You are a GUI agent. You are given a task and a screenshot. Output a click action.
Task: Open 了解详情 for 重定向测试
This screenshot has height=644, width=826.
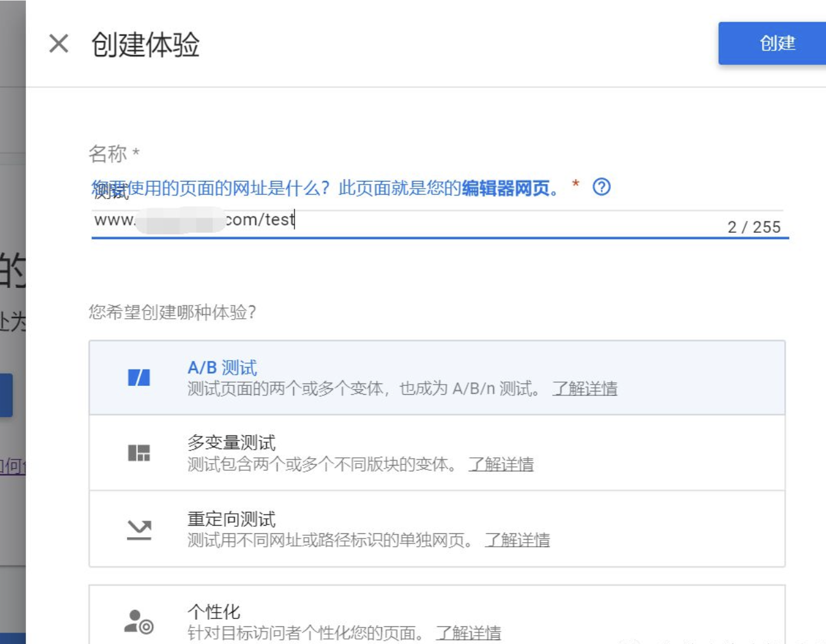tap(518, 541)
